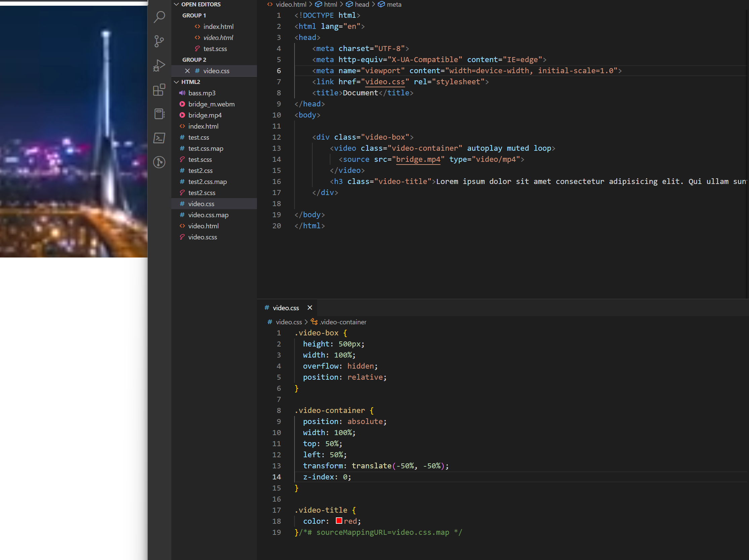The image size is (749, 560).
Task: Place cursor on the viewport meta line
Action: [467, 71]
